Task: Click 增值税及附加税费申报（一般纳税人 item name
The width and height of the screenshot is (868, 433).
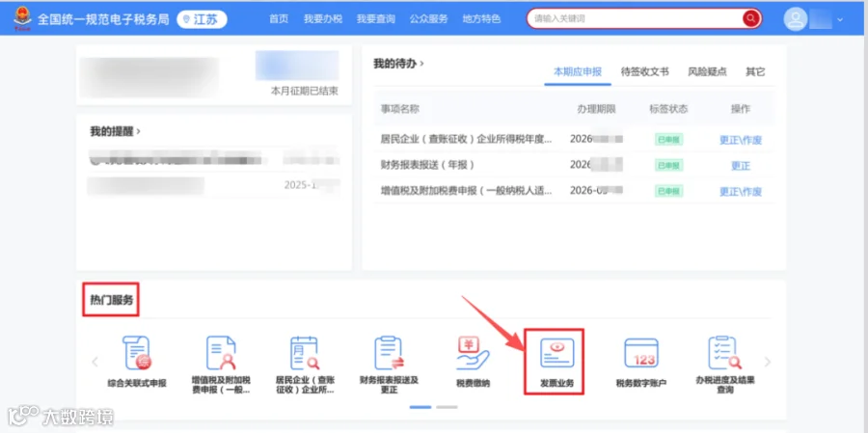Action: click(466, 191)
